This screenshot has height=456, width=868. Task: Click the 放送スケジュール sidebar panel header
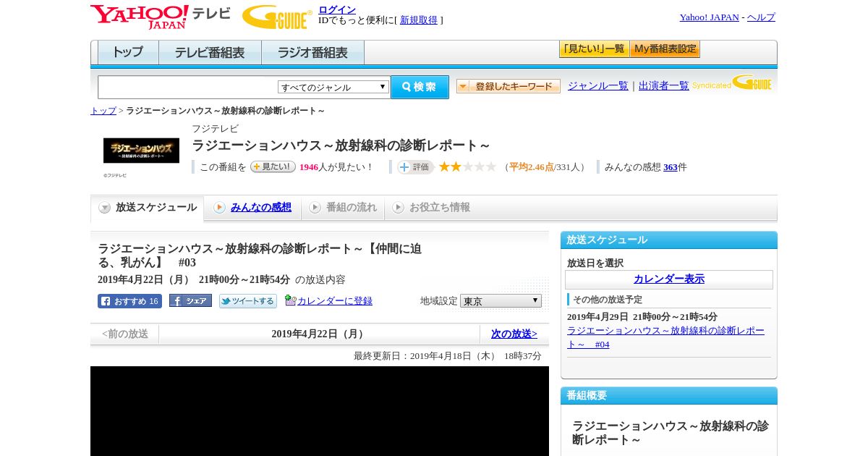point(669,240)
